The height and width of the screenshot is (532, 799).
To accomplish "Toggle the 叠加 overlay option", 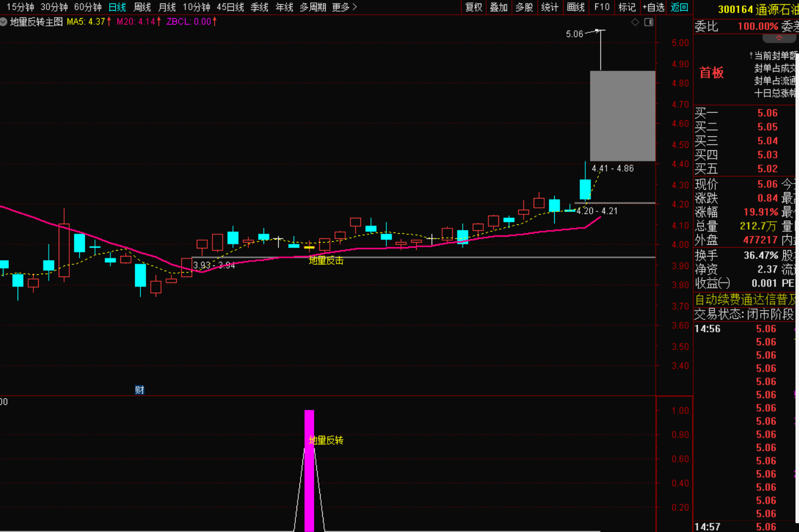I will pyautogui.click(x=499, y=7).
